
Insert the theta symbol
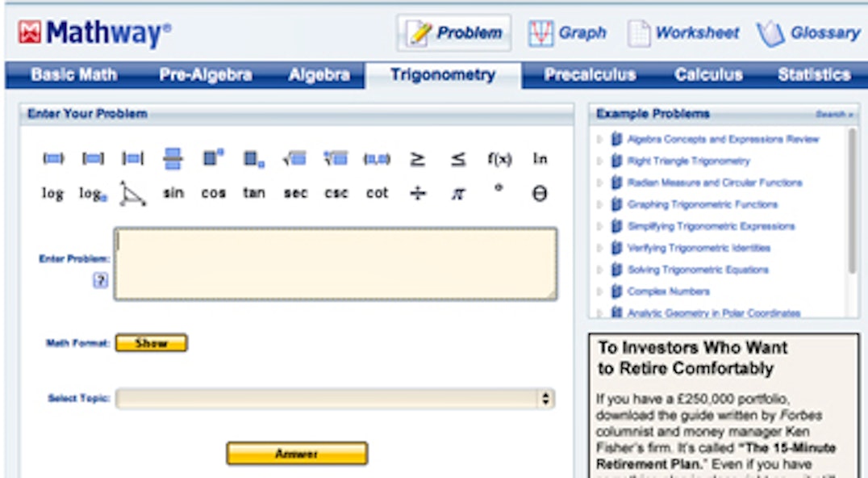[540, 193]
